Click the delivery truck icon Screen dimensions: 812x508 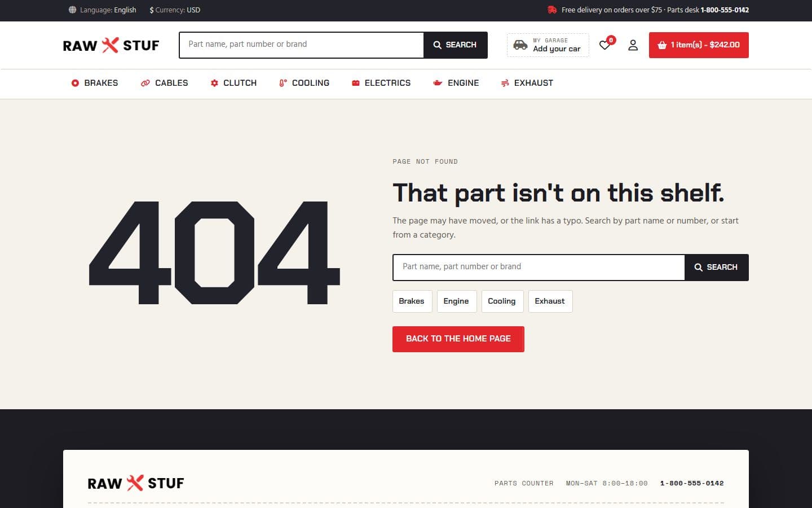[552, 10]
